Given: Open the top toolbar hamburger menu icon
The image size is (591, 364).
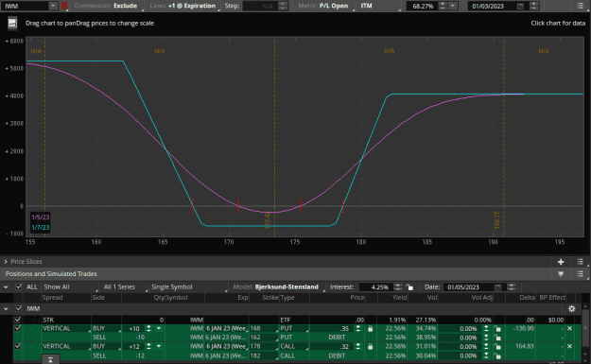Looking at the screenshot, I should pyautogui.click(x=580, y=6).
